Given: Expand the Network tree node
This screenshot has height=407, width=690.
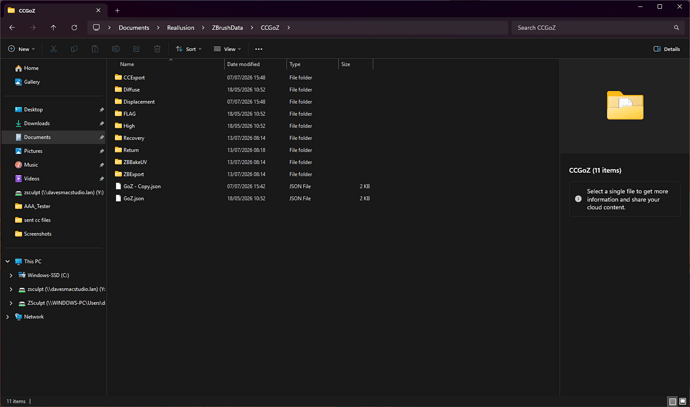Looking at the screenshot, I should 7,317.
